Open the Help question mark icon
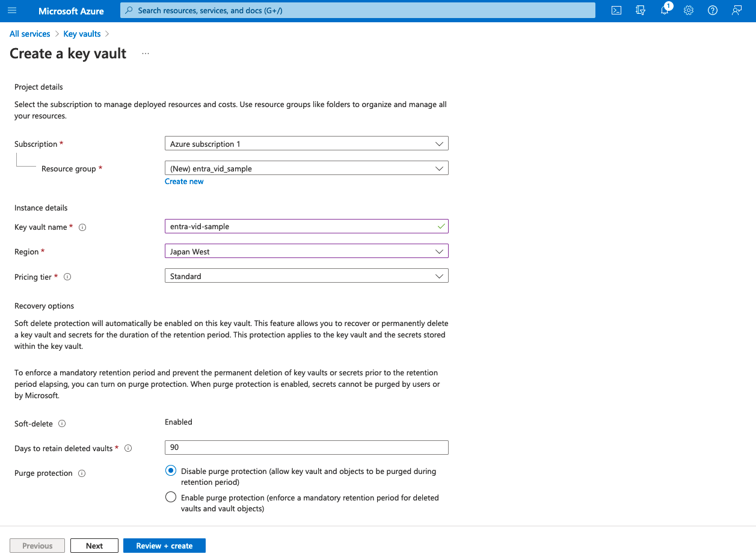This screenshot has width=756, height=560. pyautogui.click(x=713, y=11)
